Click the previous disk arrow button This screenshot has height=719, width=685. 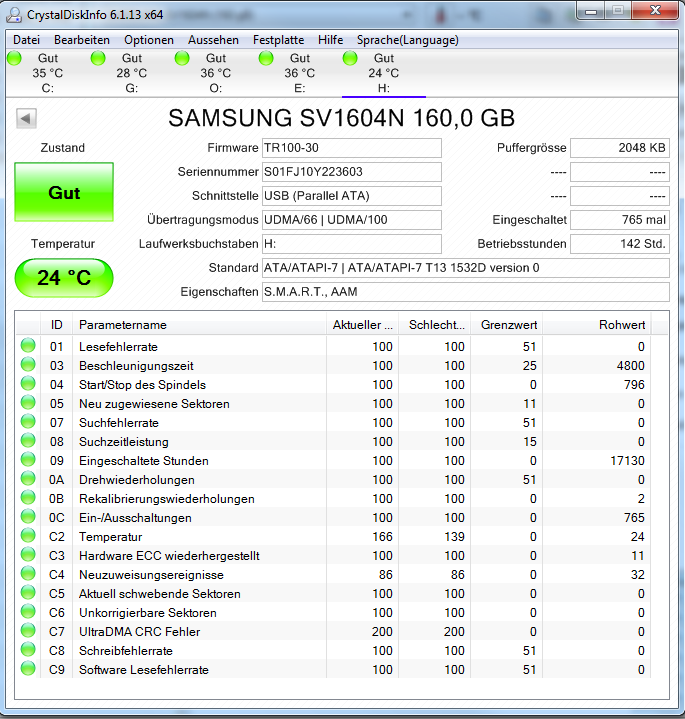pyautogui.click(x=26, y=119)
